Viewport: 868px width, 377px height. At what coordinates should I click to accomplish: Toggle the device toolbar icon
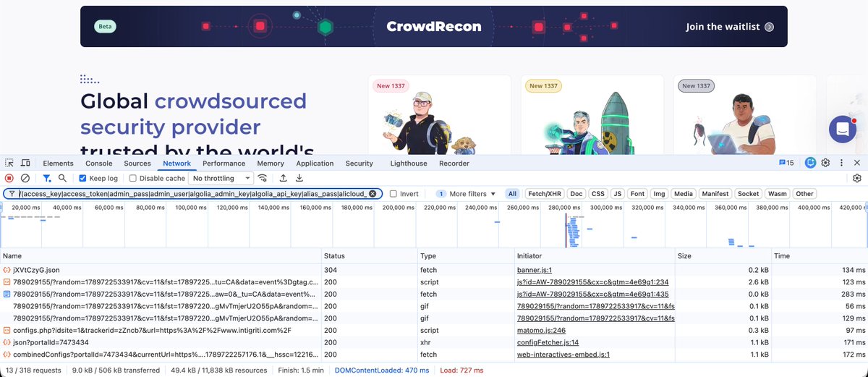coord(25,164)
